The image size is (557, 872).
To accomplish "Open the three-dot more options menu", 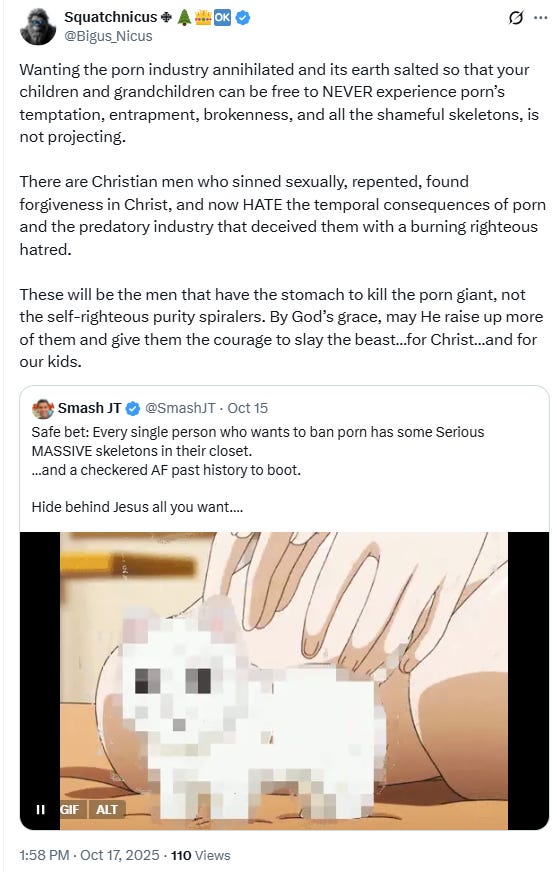I will pyautogui.click(x=540, y=18).
